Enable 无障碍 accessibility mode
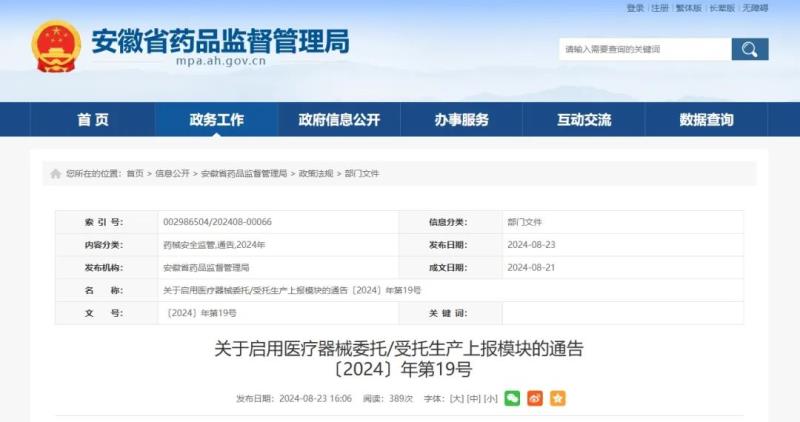Image resolution: width=800 pixels, height=422 pixels. (x=755, y=8)
